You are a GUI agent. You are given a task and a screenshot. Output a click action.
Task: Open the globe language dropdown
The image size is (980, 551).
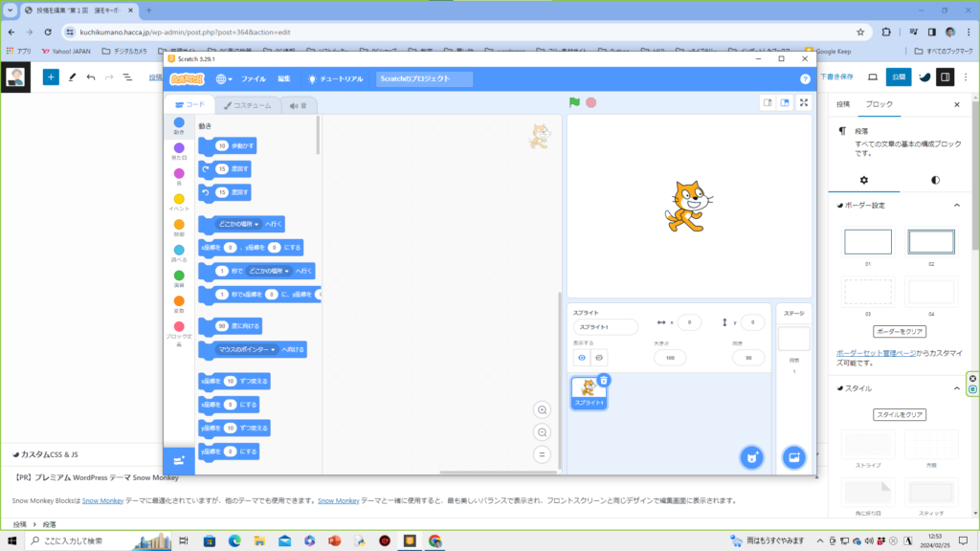pyautogui.click(x=223, y=79)
